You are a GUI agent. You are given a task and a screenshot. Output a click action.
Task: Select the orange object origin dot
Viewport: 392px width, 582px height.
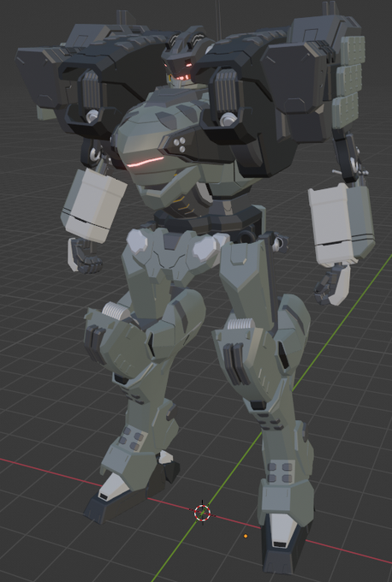pos(246,537)
